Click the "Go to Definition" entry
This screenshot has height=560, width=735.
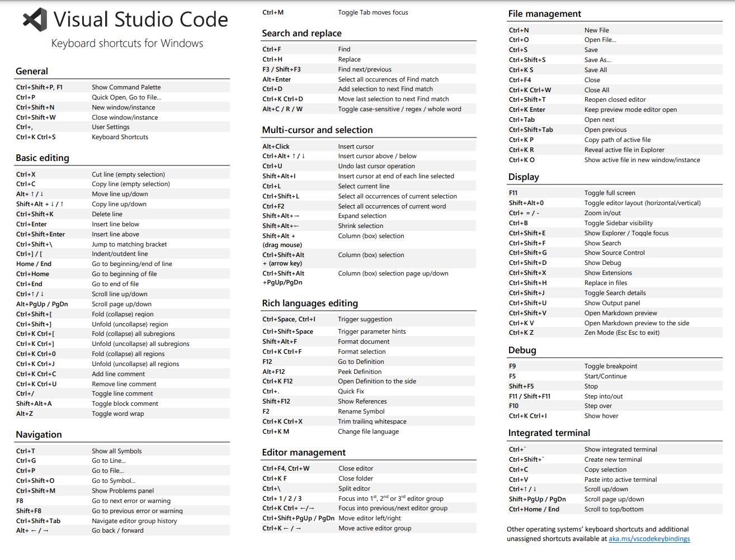coord(361,362)
